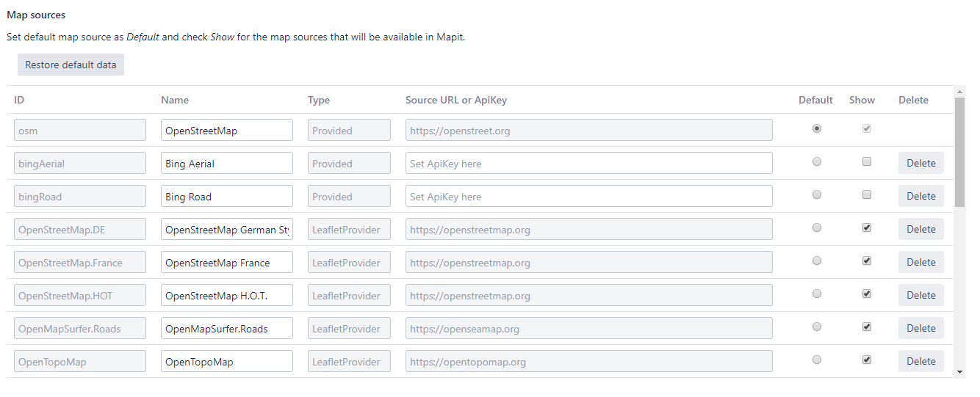Click the scrollbar up arrow

coord(959,92)
